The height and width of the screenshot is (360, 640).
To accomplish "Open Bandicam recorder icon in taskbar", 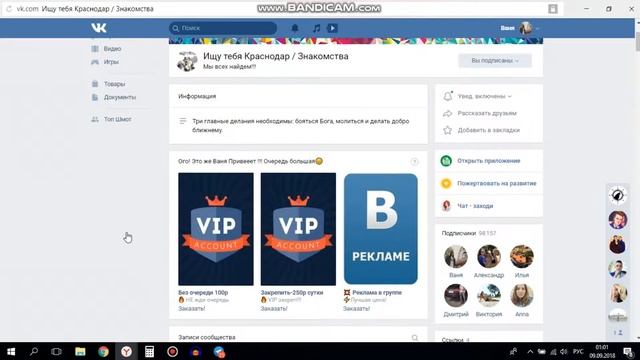I will point(172,351).
